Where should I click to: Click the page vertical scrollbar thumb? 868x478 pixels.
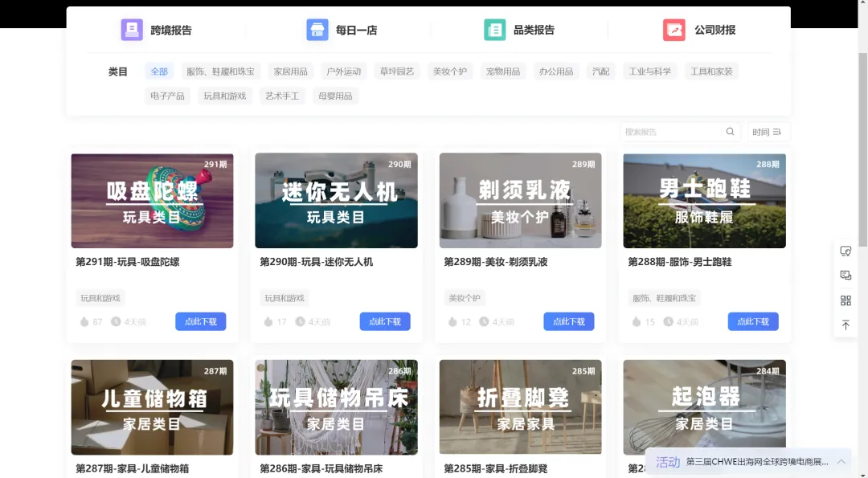click(862, 149)
